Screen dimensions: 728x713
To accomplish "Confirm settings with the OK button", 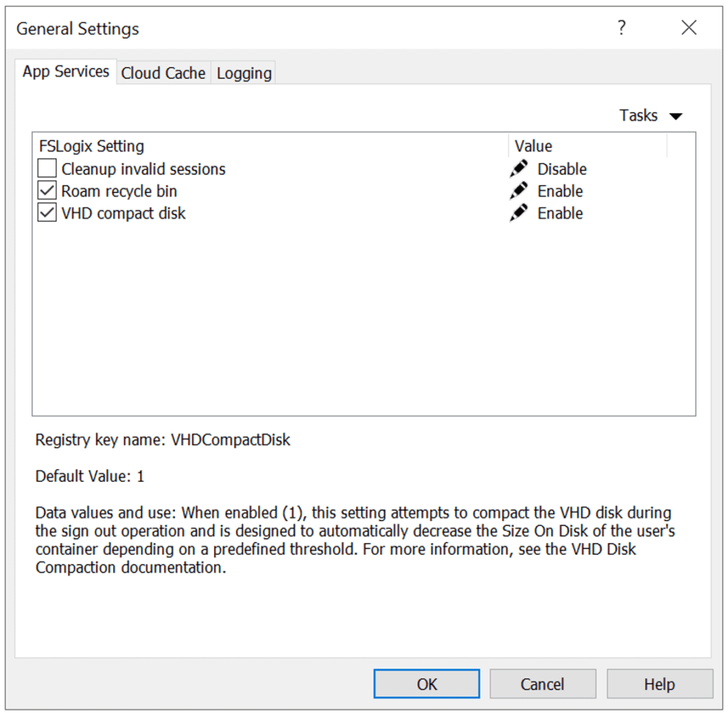I will click(x=426, y=683).
